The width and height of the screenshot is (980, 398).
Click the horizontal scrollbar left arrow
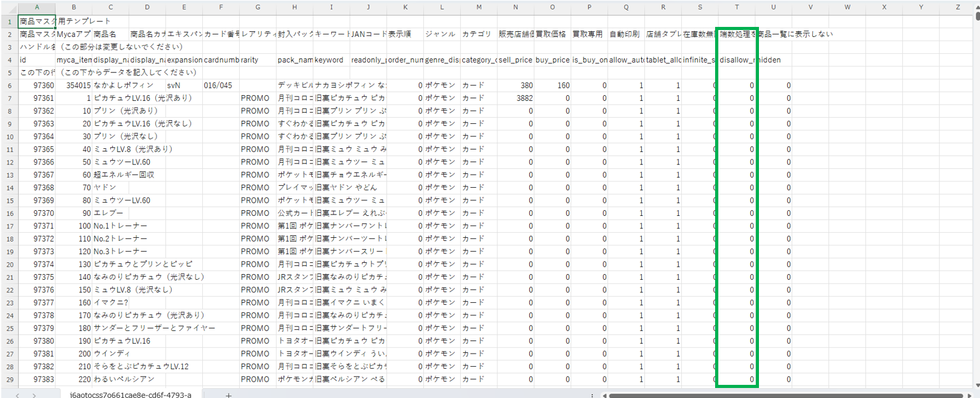pos(604,395)
